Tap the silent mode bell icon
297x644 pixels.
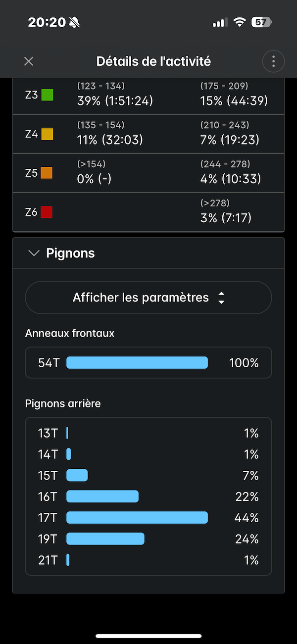(x=74, y=22)
